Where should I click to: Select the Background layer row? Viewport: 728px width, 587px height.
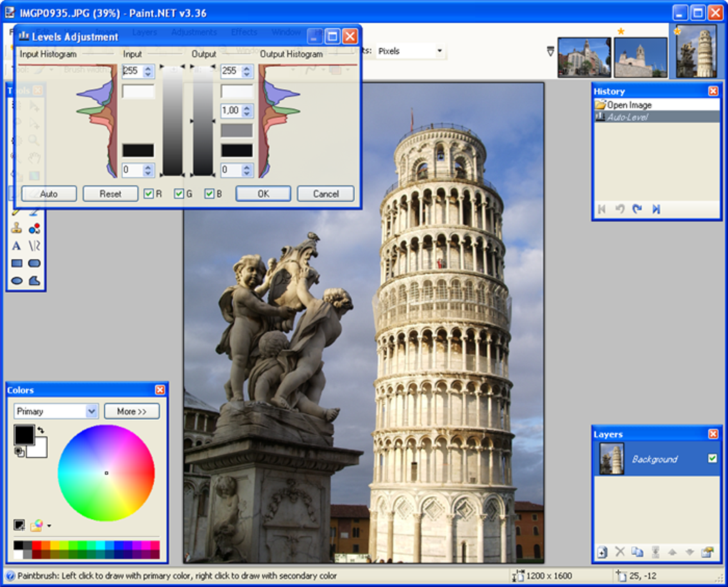coord(657,458)
